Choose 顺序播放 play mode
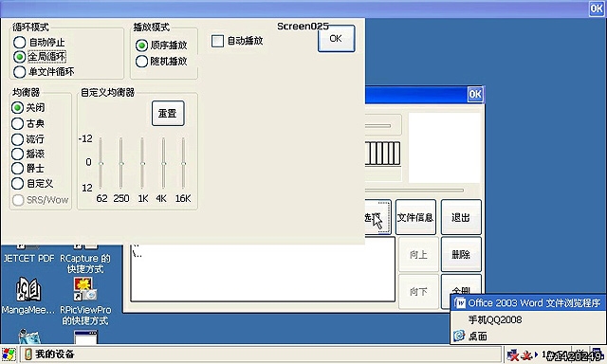Screen dimensions: 607x364 pyautogui.click(x=141, y=45)
